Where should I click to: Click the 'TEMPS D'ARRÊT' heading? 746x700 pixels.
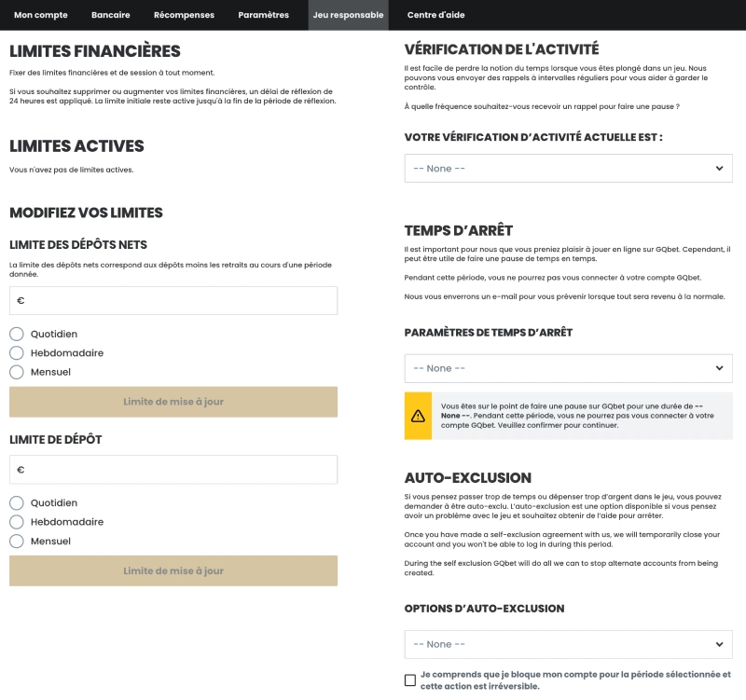click(459, 230)
